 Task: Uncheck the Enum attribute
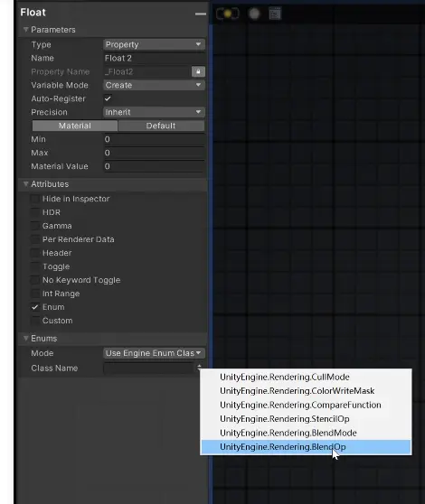point(34,307)
